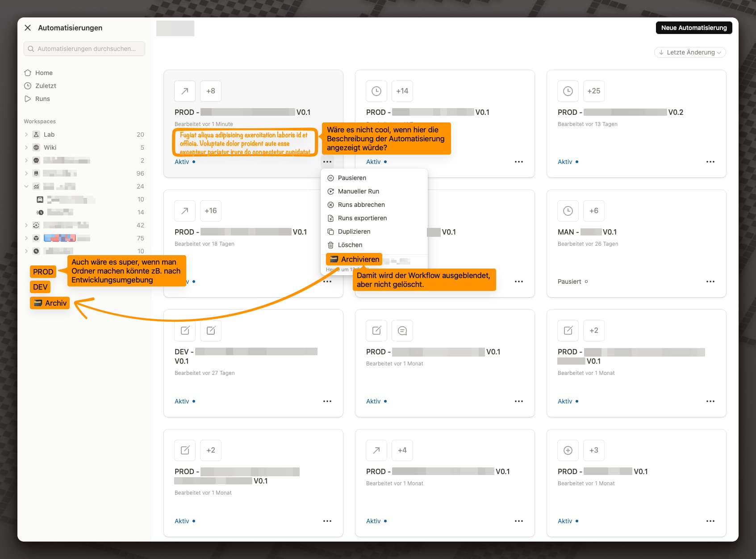Image resolution: width=756 pixels, height=559 pixels.
Task: Expand the Lab workspace
Action: pyautogui.click(x=26, y=134)
